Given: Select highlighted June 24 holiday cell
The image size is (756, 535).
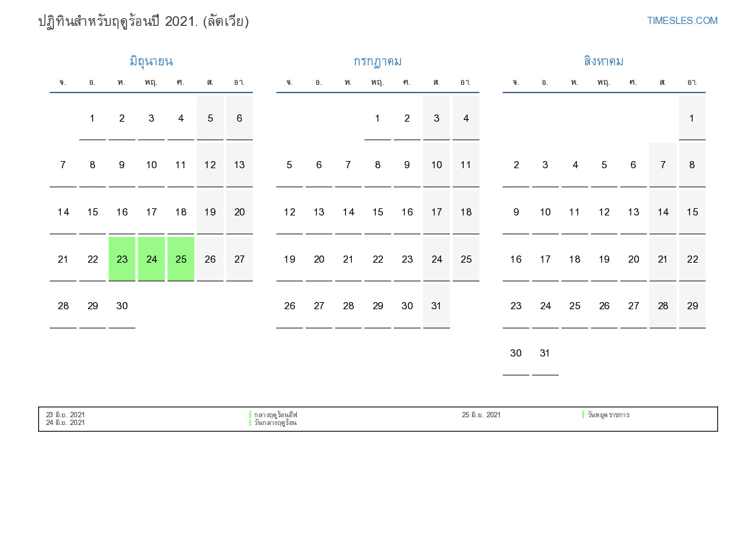Looking at the screenshot, I should click(151, 259).
